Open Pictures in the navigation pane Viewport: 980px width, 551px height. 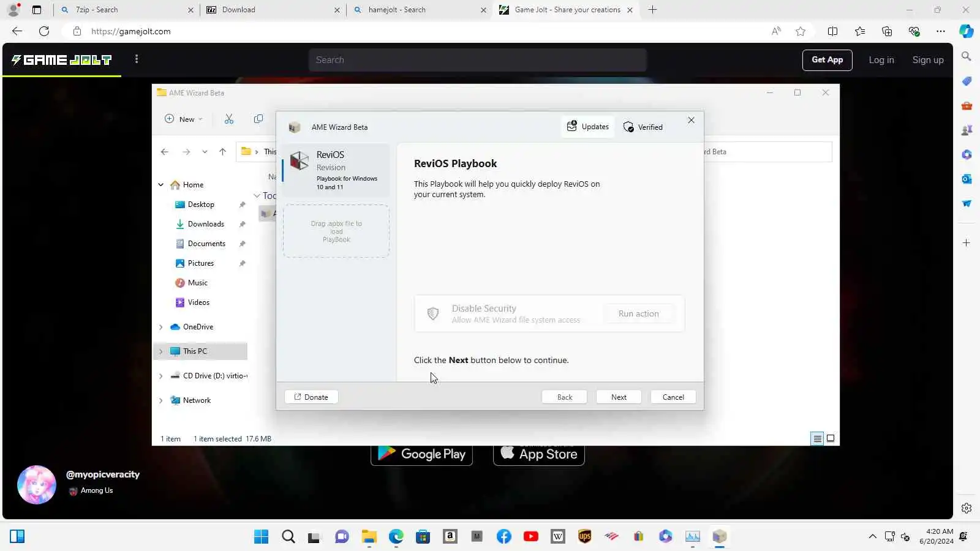[x=201, y=263]
